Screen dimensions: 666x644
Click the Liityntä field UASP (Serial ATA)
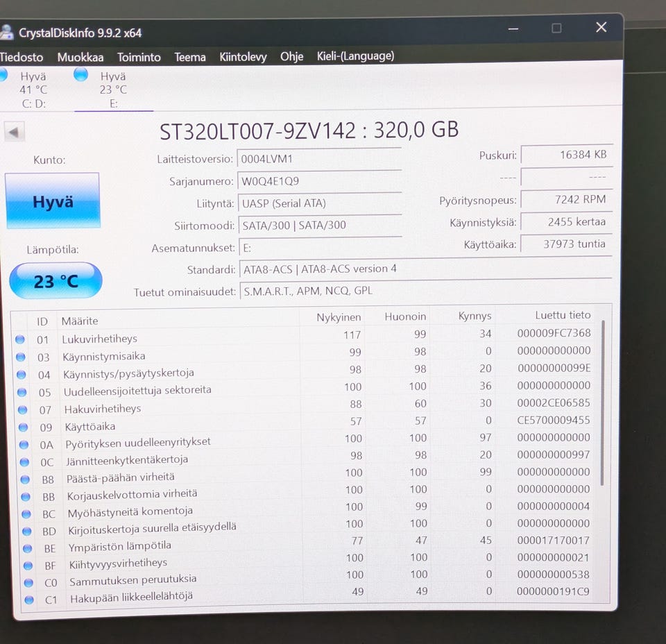[x=320, y=203]
